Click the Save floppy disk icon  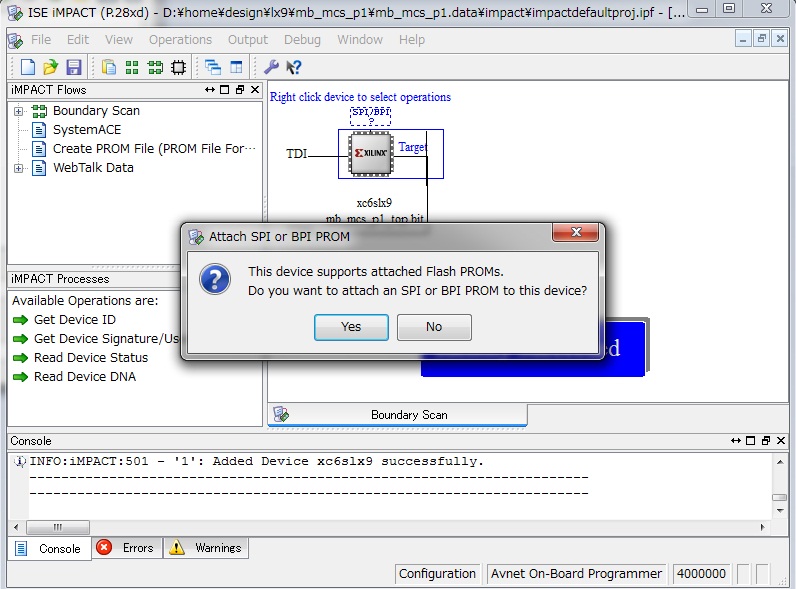point(74,67)
